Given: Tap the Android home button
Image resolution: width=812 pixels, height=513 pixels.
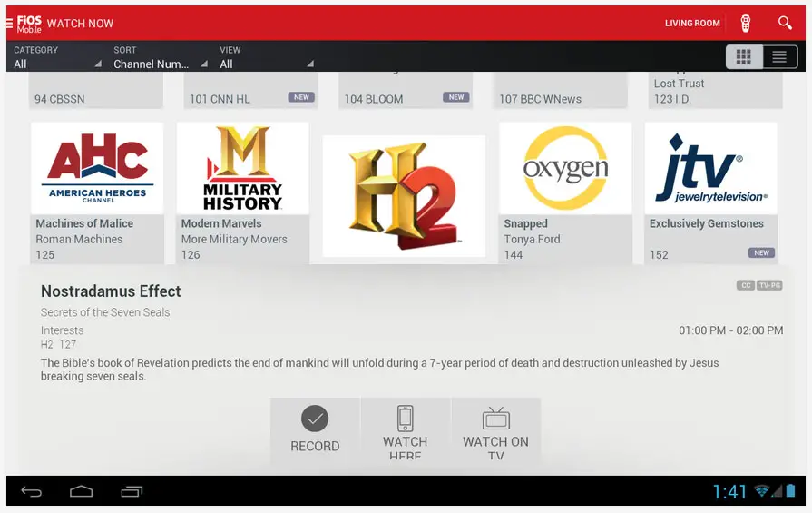Looking at the screenshot, I should (x=82, y=491).
